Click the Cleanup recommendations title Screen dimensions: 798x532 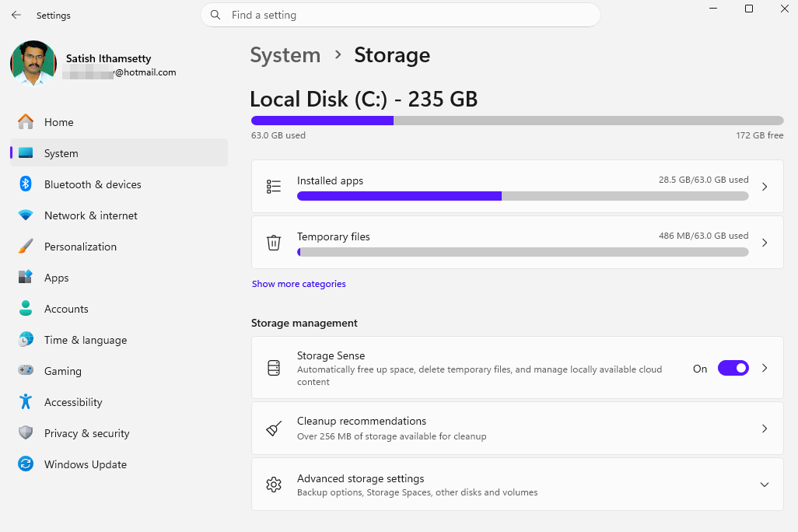pos(362,421)
